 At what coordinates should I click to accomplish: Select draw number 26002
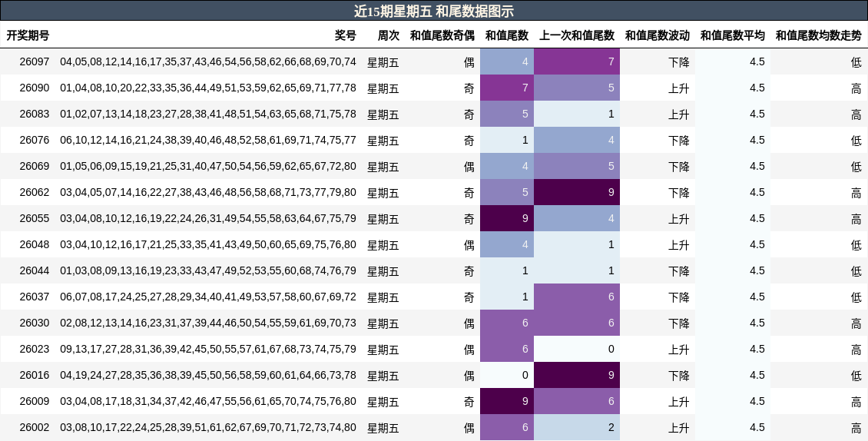click(35, 427)
